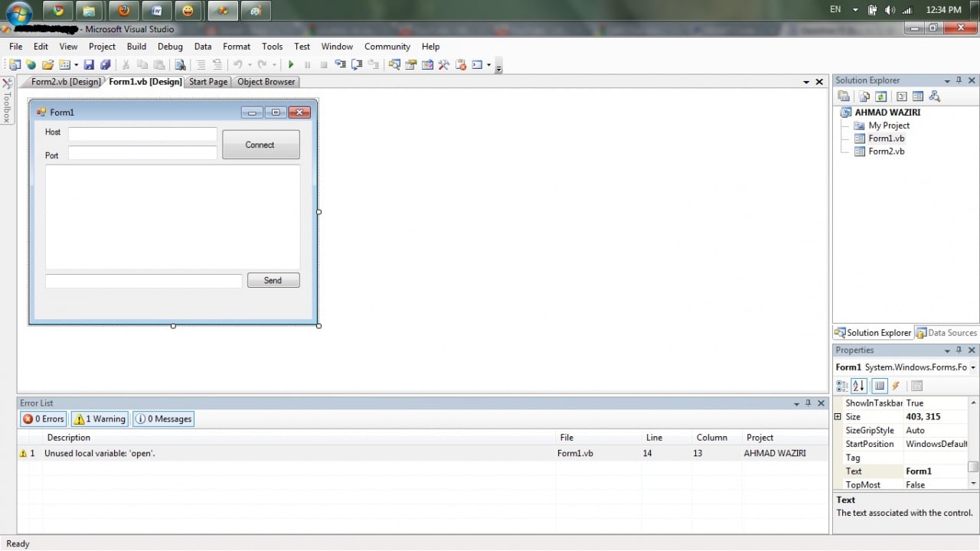Click the Save All toolbar icon

tap(105, 64)
